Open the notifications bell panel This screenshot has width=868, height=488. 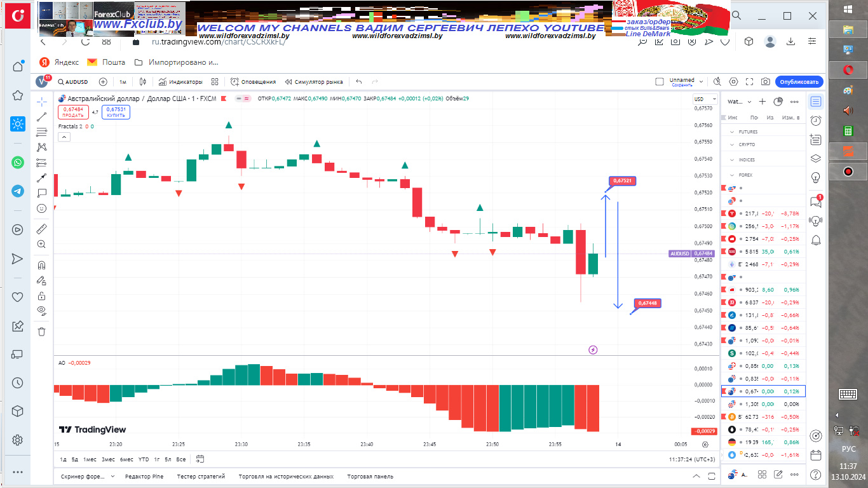pyautogui.click(x=816, y=240)
